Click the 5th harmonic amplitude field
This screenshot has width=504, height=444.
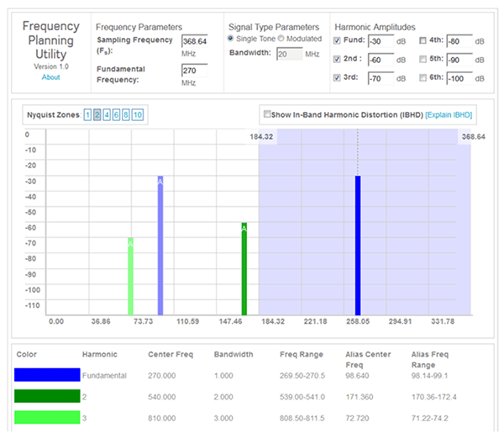pyautogui.click(x=460, y=60)
